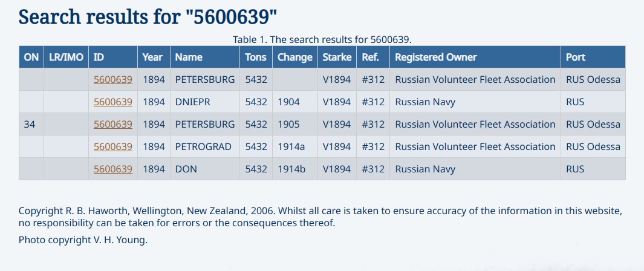Click the ON column header
This screenshot has width=644, height=271.
tap(31, 57)
